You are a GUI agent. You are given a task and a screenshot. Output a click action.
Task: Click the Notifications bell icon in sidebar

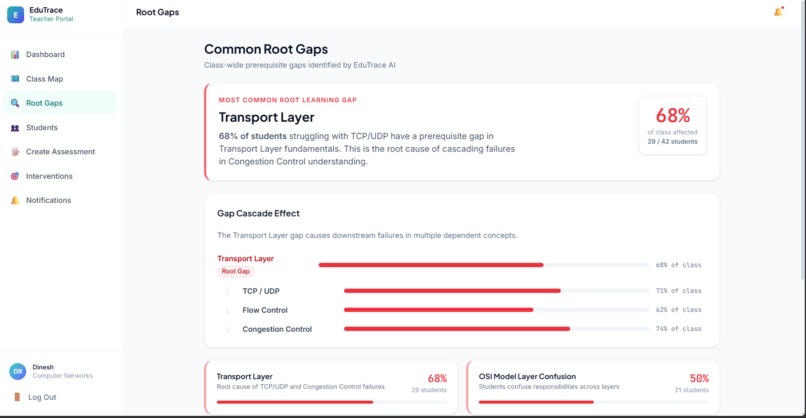(15, 201)
